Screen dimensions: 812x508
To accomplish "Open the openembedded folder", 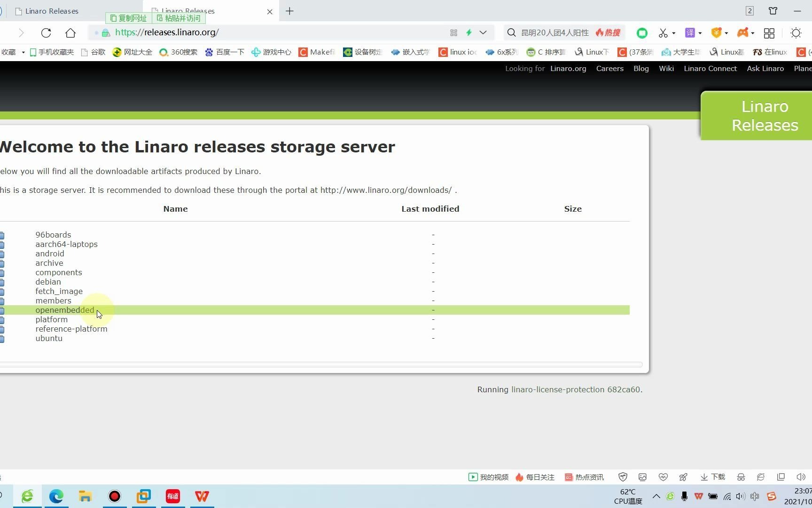I will [65, 310].
